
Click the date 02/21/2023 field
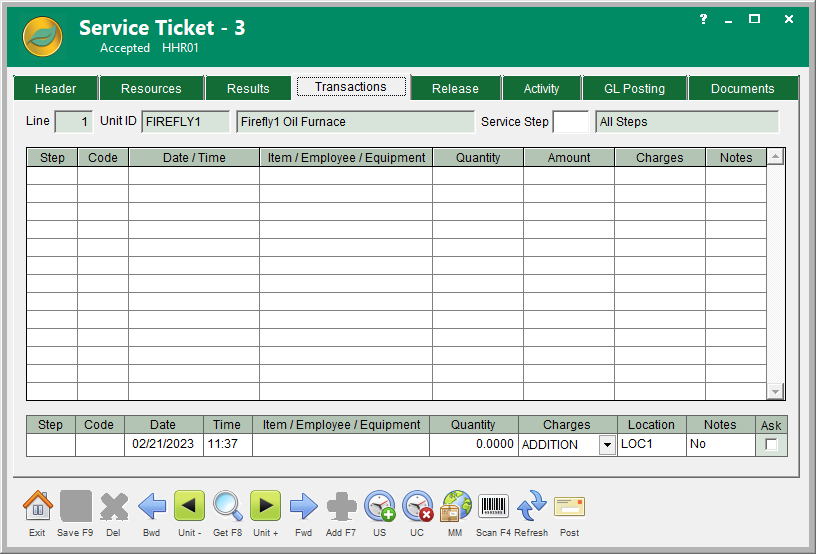tap(163, 444)
